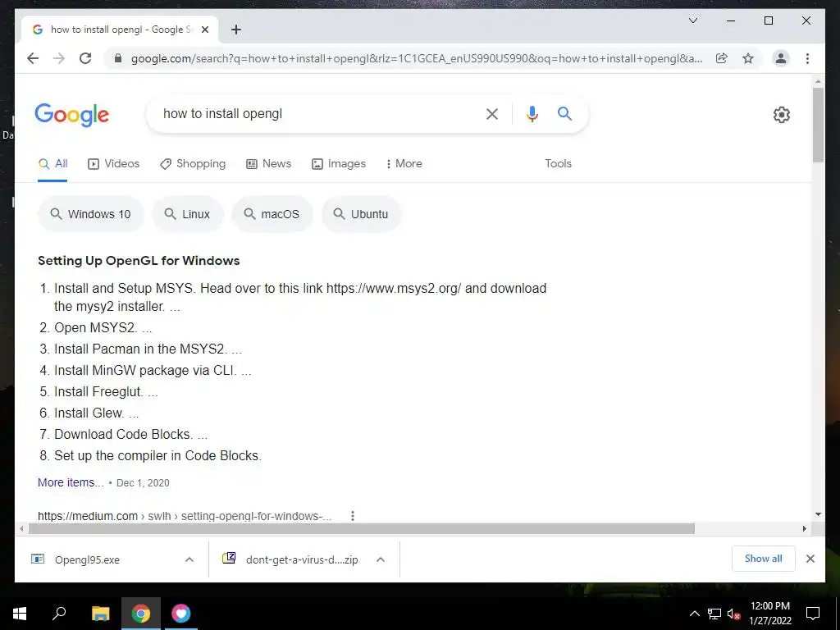Select the Windows 10 suggestion chip
Image resolution: width=840 pixels, height=630 pixels.
(x=90, y=214)
